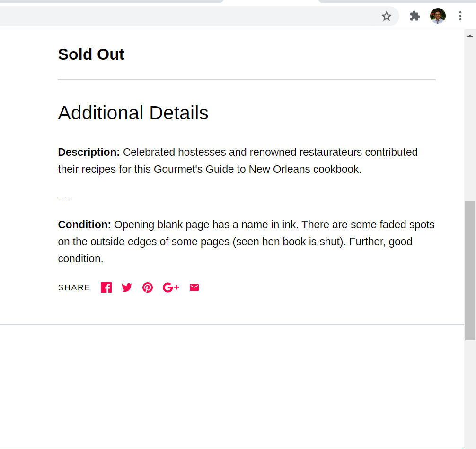The width and height of the screenshot is (476, 449).
Task: Click the dashed separator under the description
Action: 65,198
